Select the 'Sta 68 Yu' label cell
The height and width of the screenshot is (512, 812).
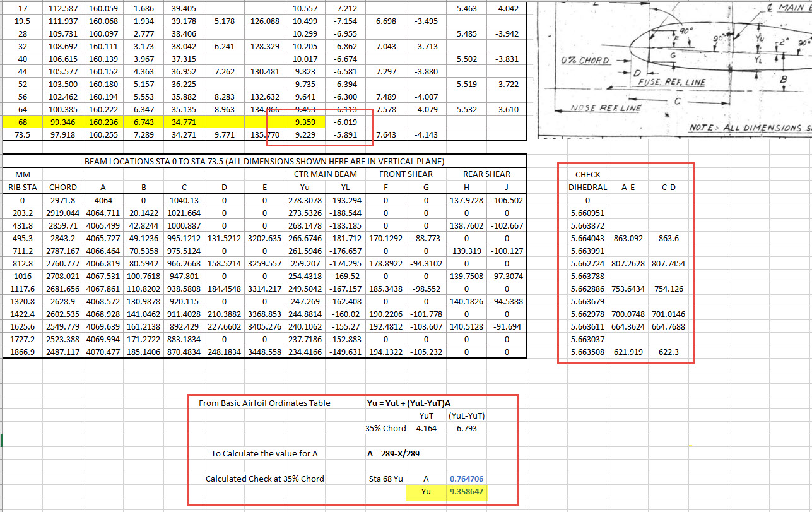(385, 479)
